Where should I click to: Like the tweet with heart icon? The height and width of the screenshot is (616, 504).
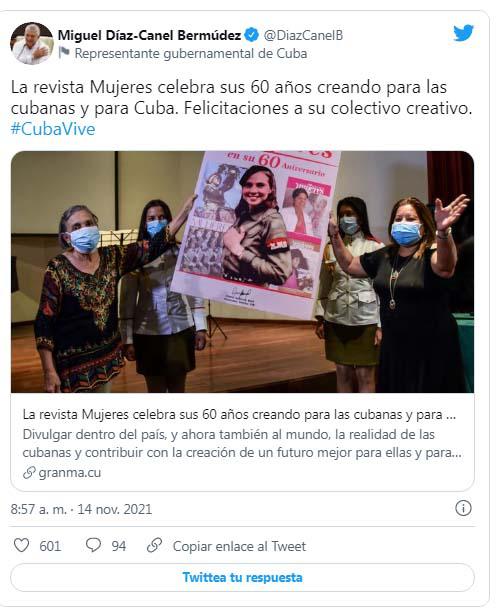click(x=21, y=545)
